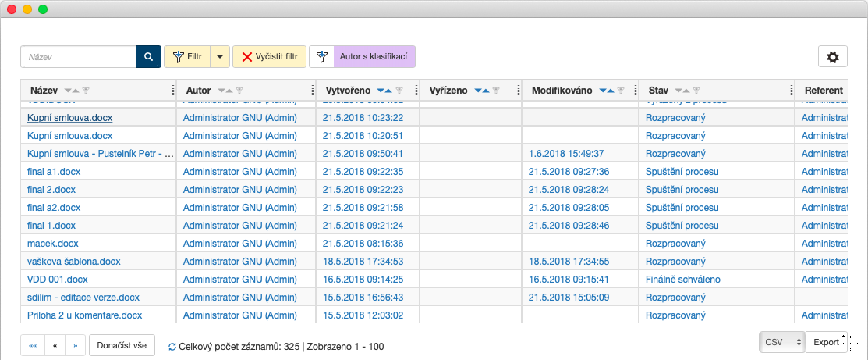The image size is (868, 360).
Task: Open the Kupní smlouva.docx link created 10:23:22
Action: (x=69, y=117)
